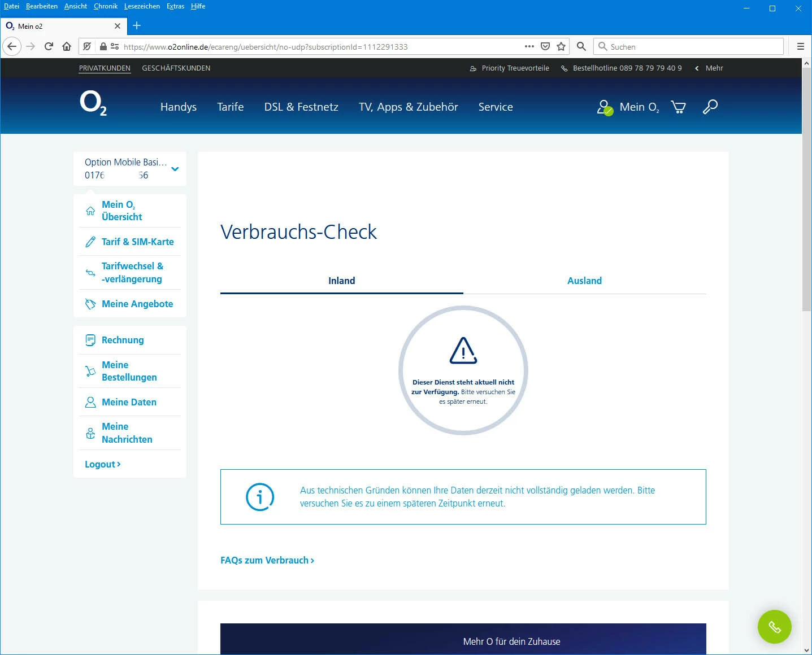
Task: Click the Pocket save icon
Action: click(x=545, y=46)
